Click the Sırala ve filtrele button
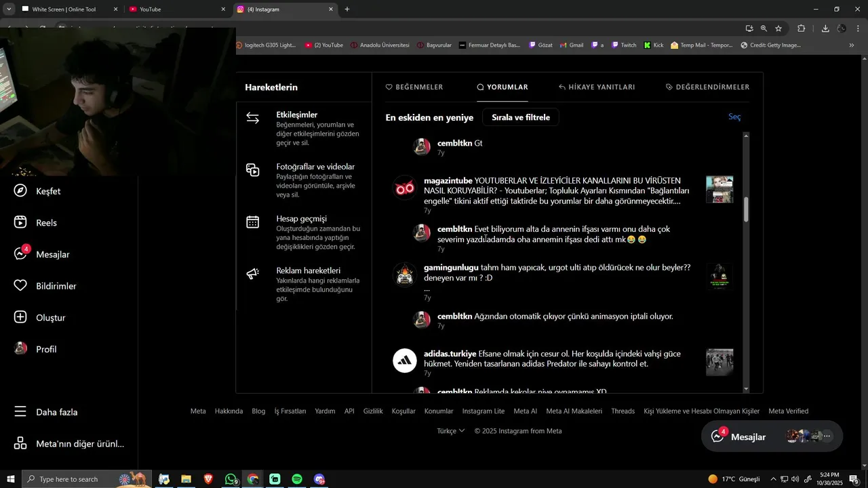 click(x=521, y=117)
